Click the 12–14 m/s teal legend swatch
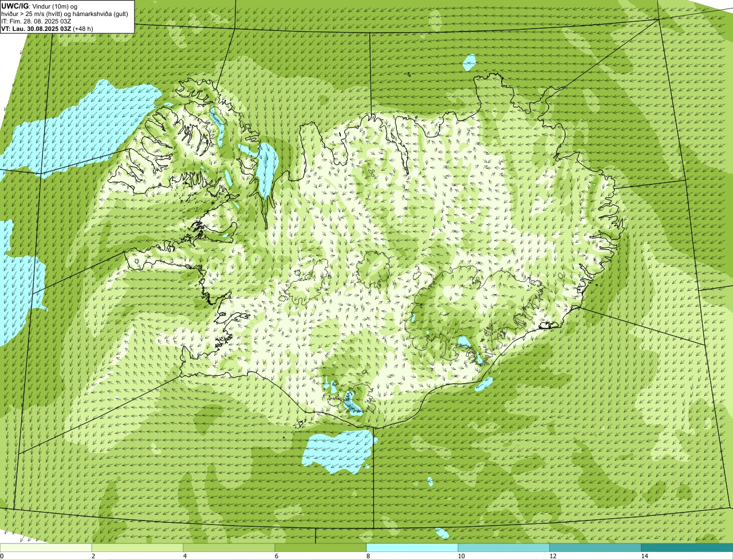 point(596,547)
